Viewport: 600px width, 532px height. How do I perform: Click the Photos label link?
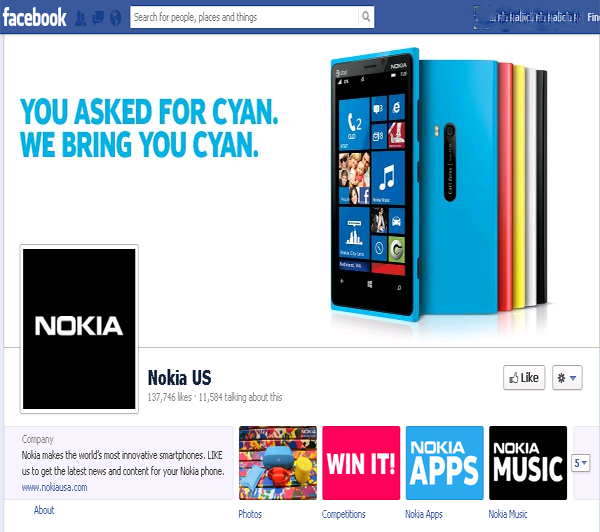250,514
